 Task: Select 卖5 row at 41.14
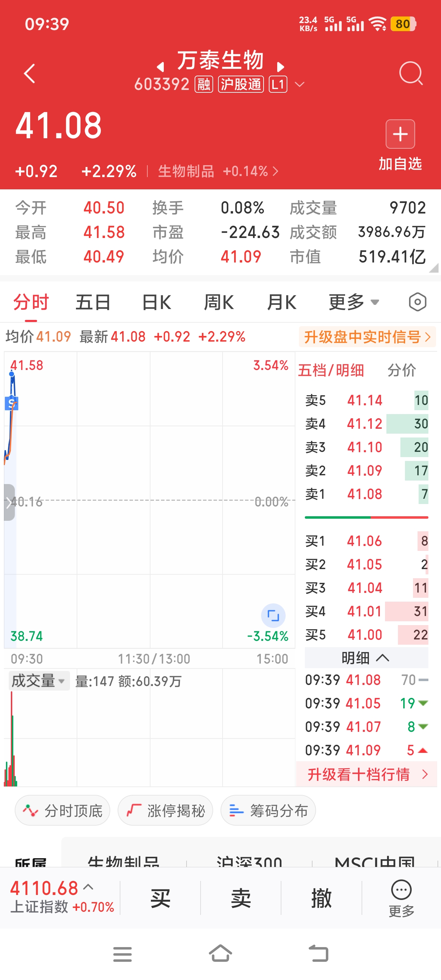tap(366, 400)
